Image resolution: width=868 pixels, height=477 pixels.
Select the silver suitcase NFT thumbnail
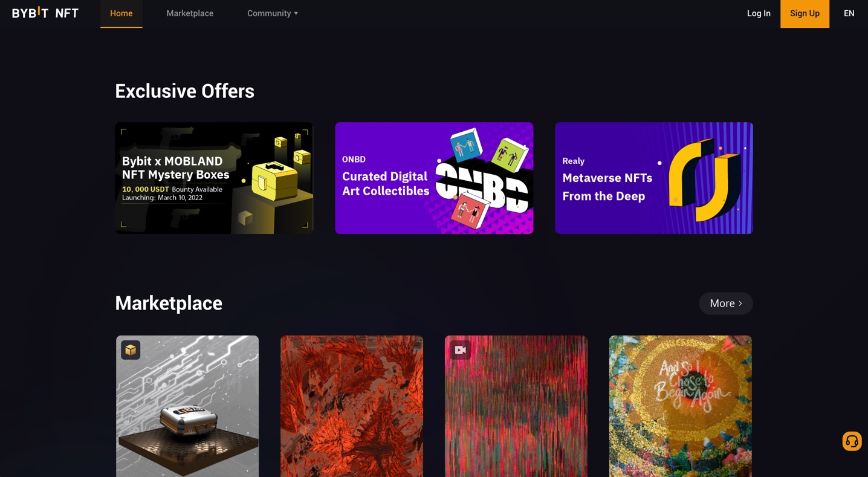(x=187, y=406)
